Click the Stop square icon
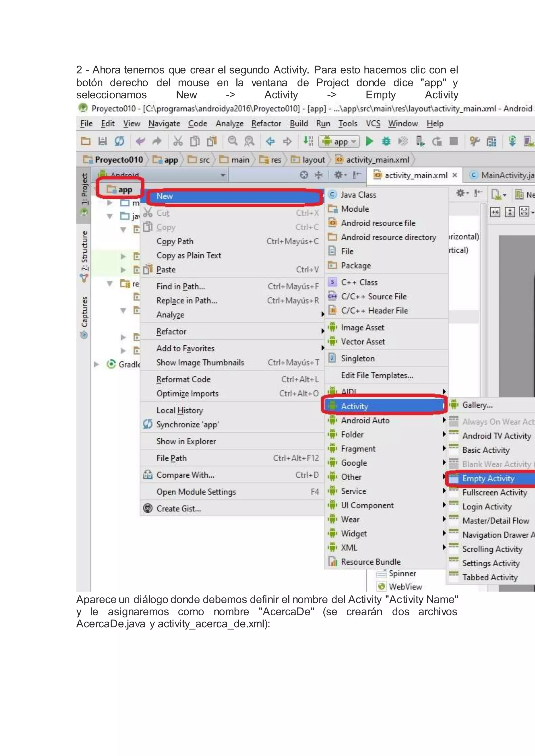Image resolution: width=535 pixels, height=756 pixels. coord(454,141)
